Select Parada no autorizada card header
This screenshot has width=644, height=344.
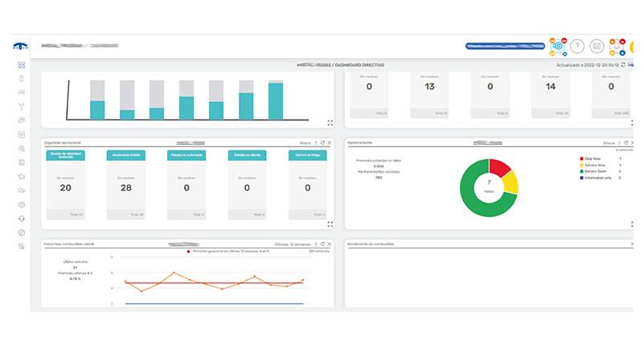coord(187,155)
